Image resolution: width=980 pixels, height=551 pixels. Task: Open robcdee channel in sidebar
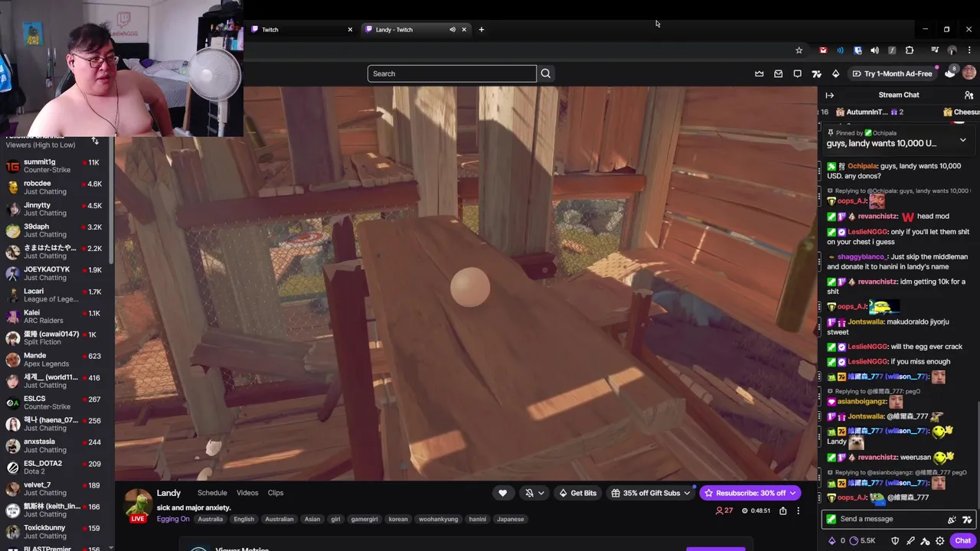57,187
